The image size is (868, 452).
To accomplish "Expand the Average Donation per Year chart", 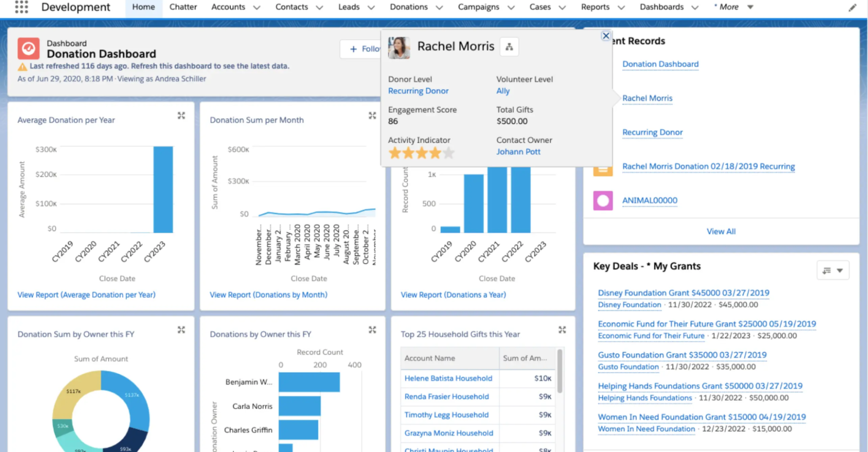I will coord(181,116).
